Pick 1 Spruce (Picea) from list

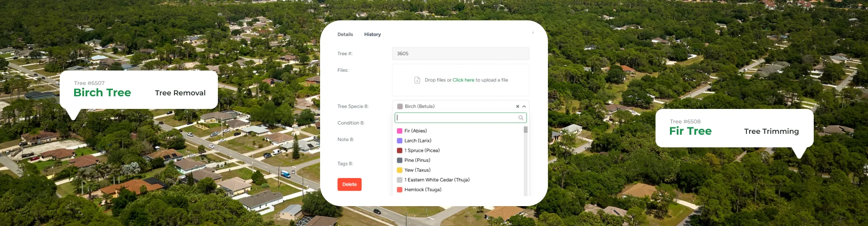pos(422,151)
